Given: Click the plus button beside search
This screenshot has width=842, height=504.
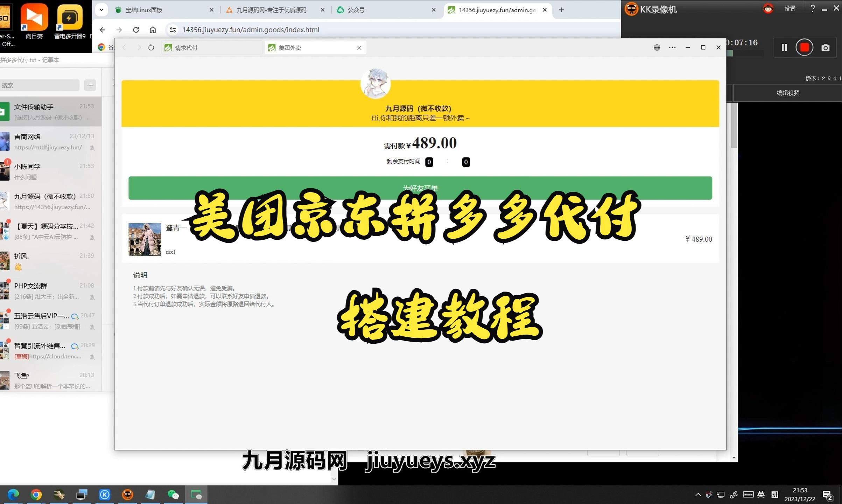Looking at the screenshot, I should [x=90, y=85].
